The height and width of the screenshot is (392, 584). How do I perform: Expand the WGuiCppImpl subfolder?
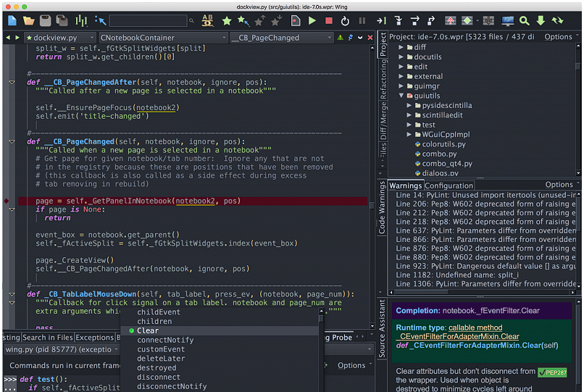pos(409,135)
